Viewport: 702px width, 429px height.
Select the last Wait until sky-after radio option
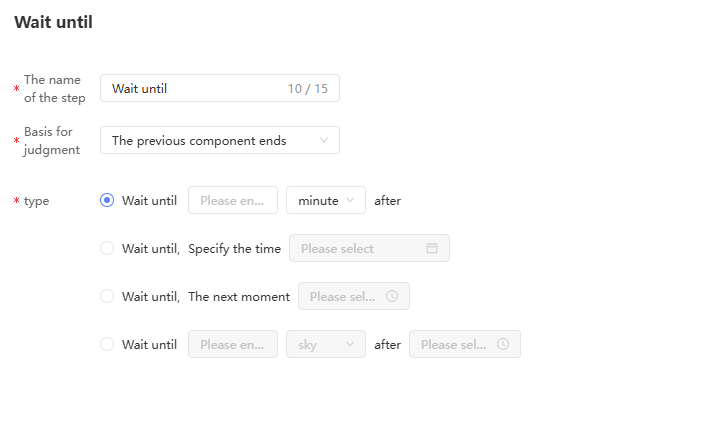tap(107, 344)
